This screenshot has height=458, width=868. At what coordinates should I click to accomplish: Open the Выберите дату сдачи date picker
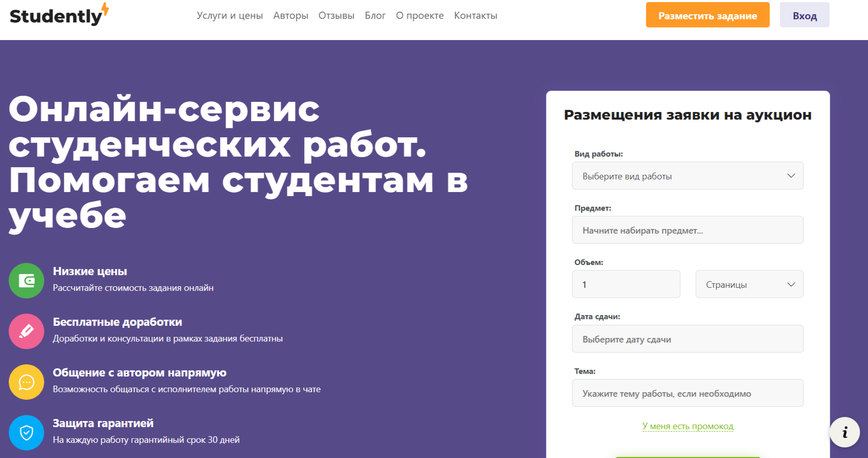(x=687, y=338)
